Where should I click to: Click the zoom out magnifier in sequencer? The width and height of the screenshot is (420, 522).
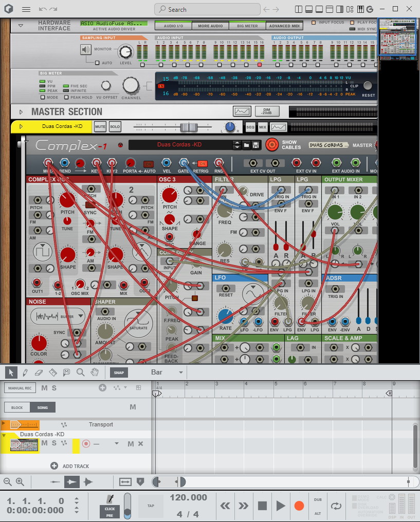(7, 481)
